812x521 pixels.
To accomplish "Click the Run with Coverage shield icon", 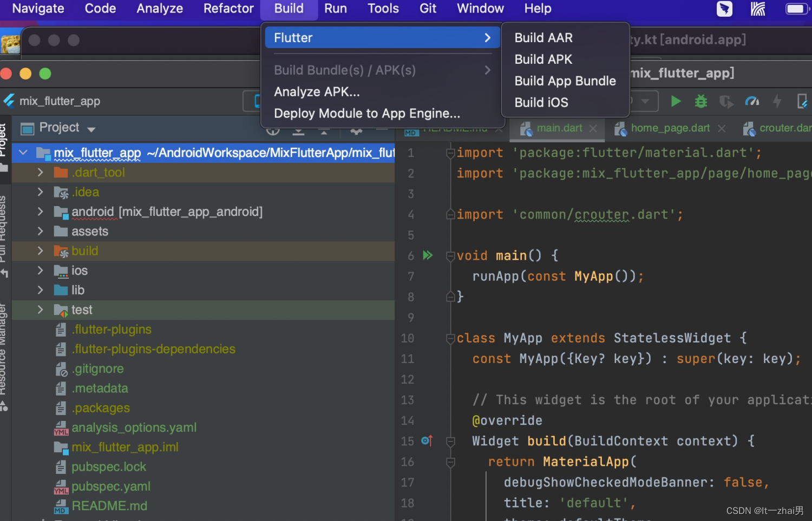I will [726, 101].
